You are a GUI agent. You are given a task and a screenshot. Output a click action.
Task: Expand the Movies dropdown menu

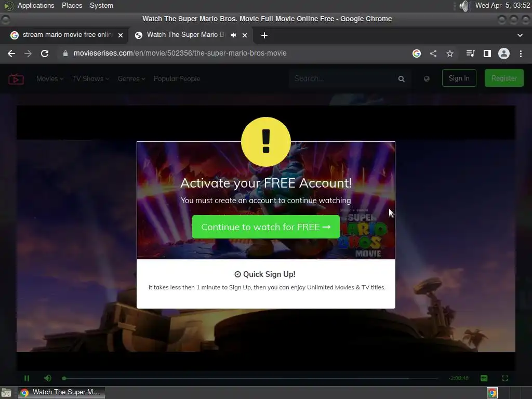pyautogui.click(x=49, y=79)
